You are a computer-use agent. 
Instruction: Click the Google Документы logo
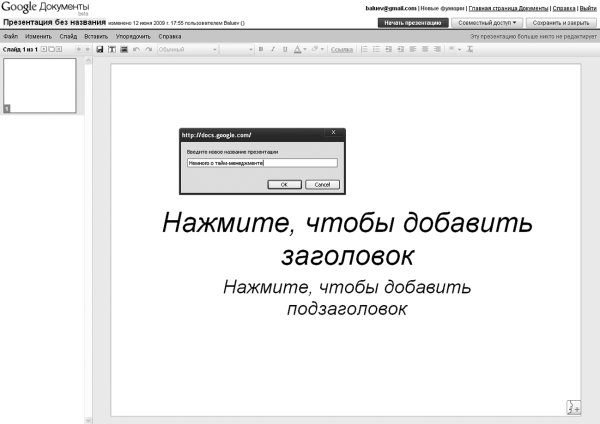[x=45, y=8]
